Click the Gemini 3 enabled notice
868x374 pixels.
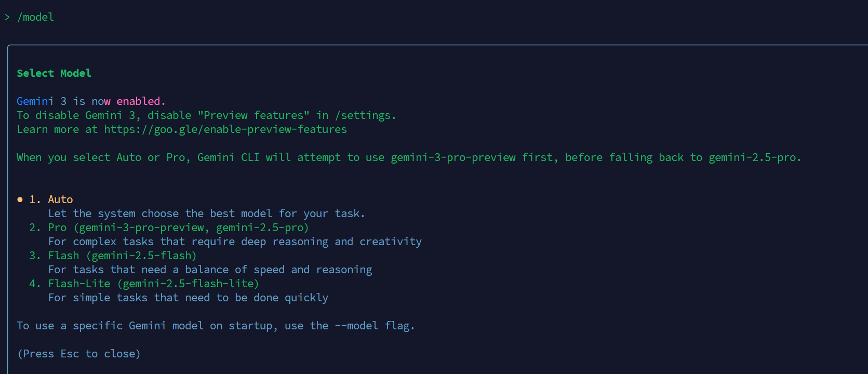pos(90,101)
